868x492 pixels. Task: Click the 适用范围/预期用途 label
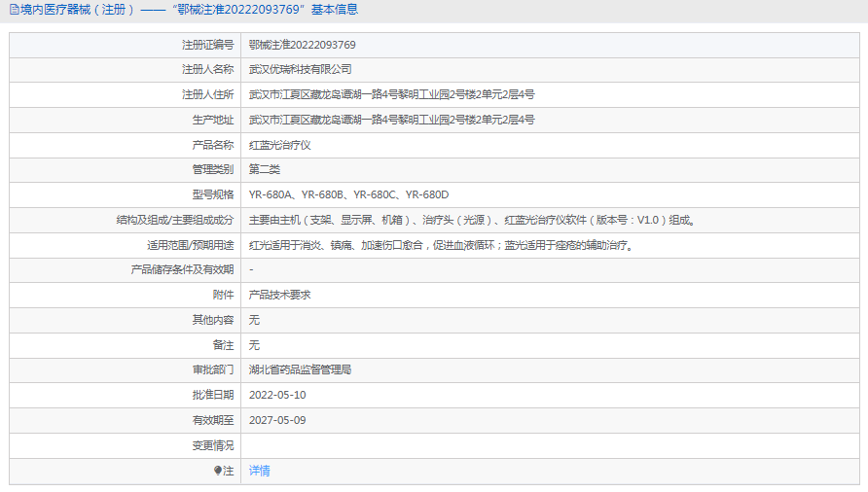coord(190,245)
